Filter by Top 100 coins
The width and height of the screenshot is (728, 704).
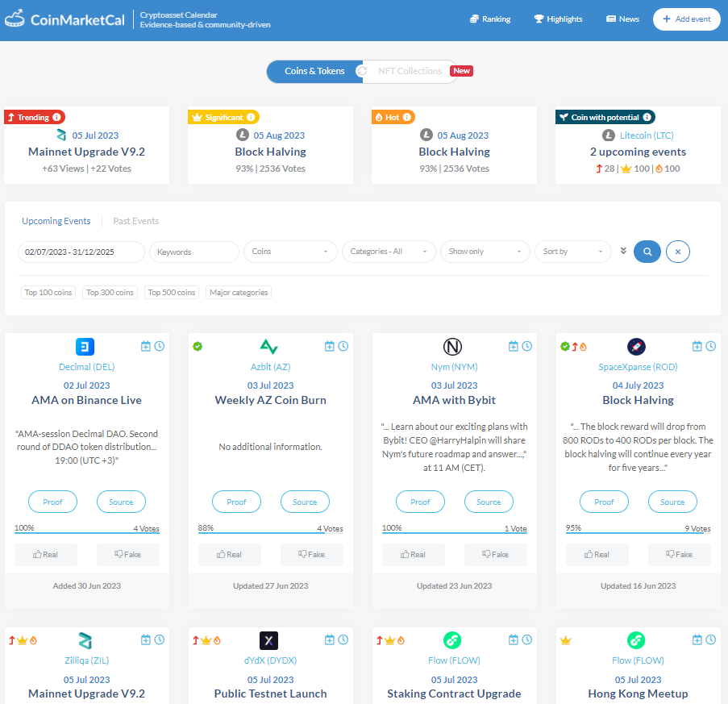48,293
